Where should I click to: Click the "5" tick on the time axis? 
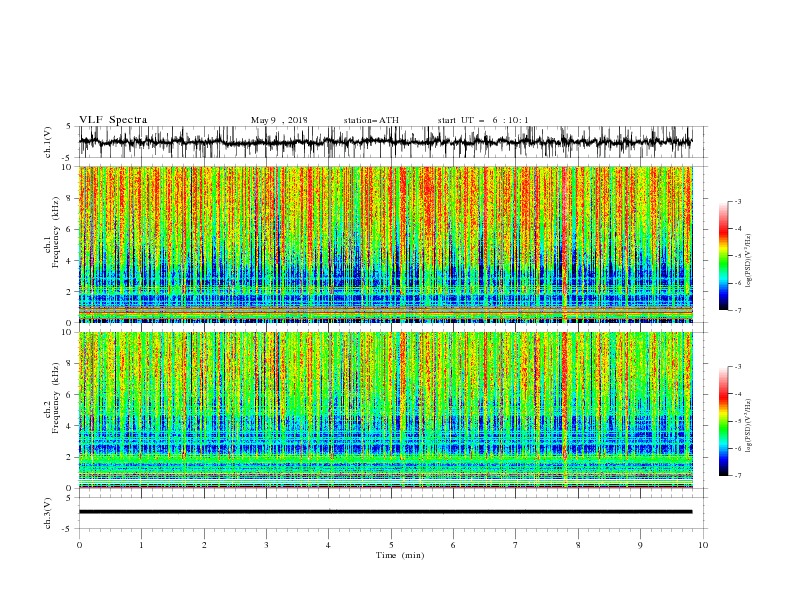point(391,545)
